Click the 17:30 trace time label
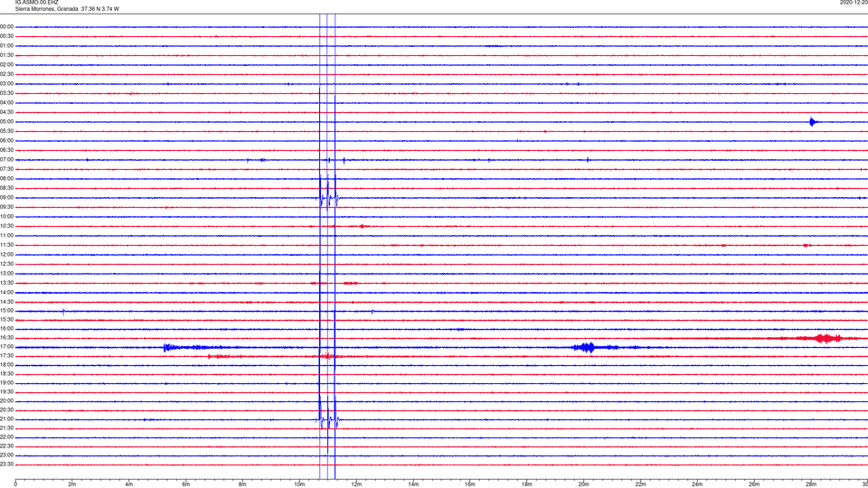Screen dimensions: 868x488 pos(6,356)
